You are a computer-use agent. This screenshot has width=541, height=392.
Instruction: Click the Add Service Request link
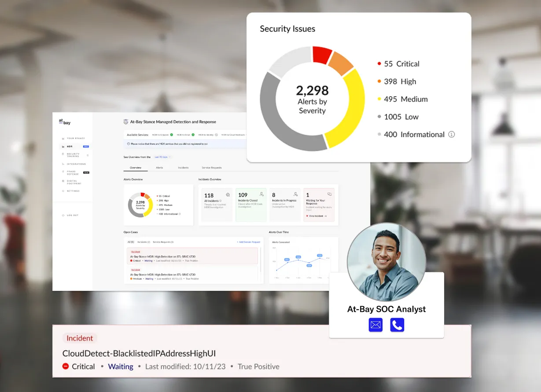[x=248, y=242]
